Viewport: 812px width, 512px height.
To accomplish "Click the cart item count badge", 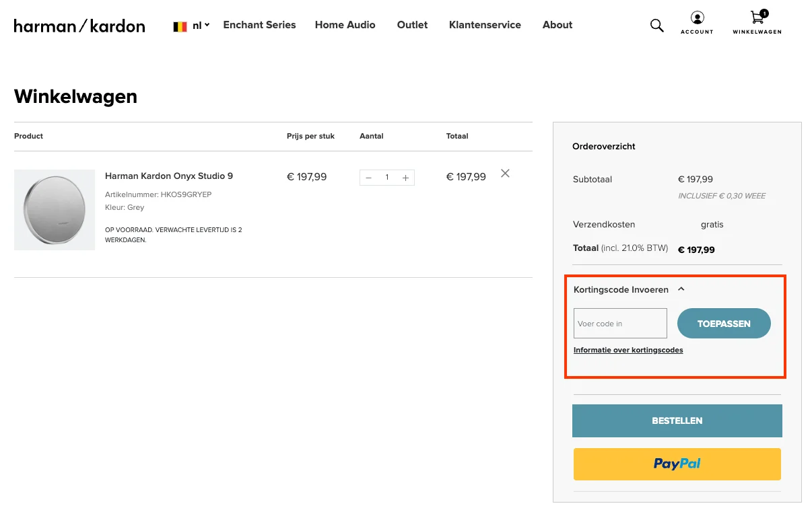I will coord(764,12).
